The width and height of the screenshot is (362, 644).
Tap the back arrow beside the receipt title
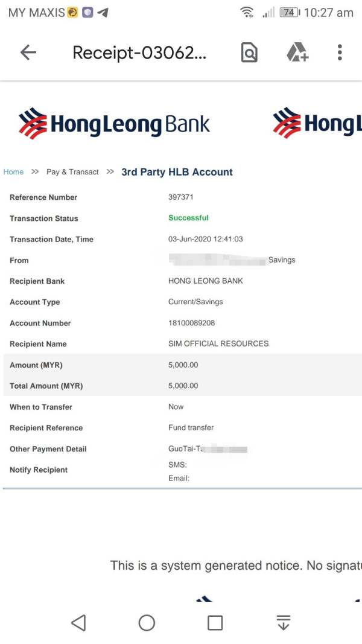[x=28, y=53]
